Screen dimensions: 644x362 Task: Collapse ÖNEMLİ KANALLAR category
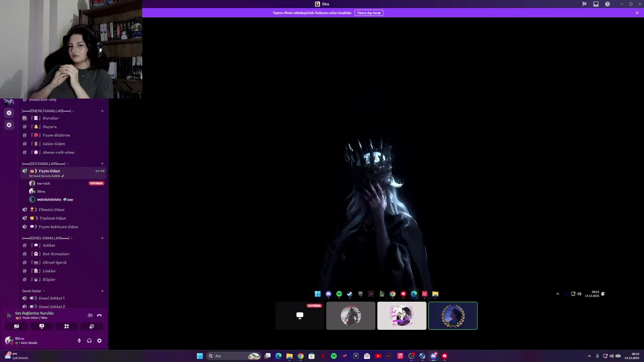(x=48, y=111)
